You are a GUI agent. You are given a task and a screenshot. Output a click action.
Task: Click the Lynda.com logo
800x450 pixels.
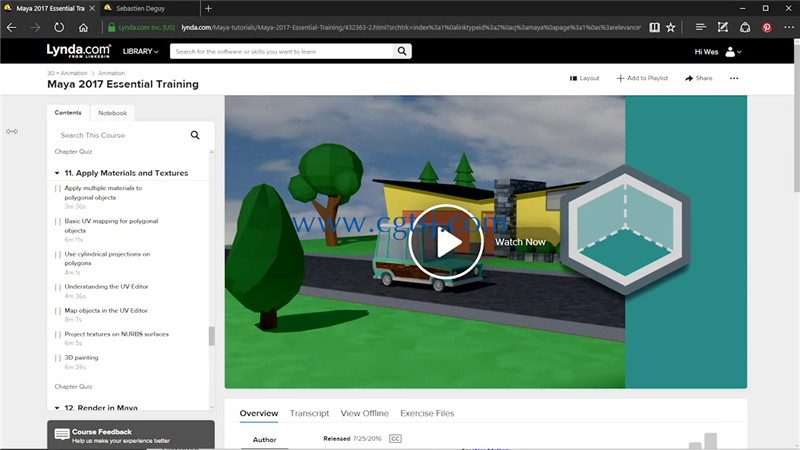[79, 51]
